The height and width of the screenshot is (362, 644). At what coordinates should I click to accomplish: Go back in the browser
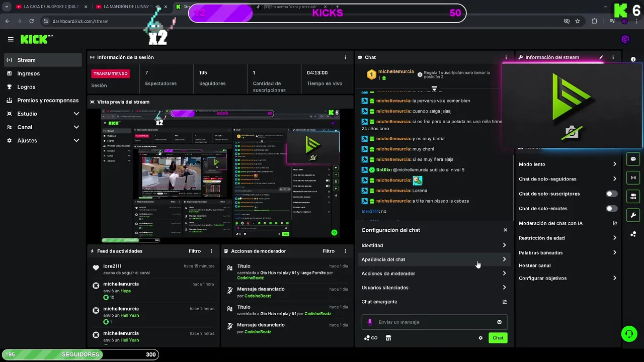click(x=7, y=21)
